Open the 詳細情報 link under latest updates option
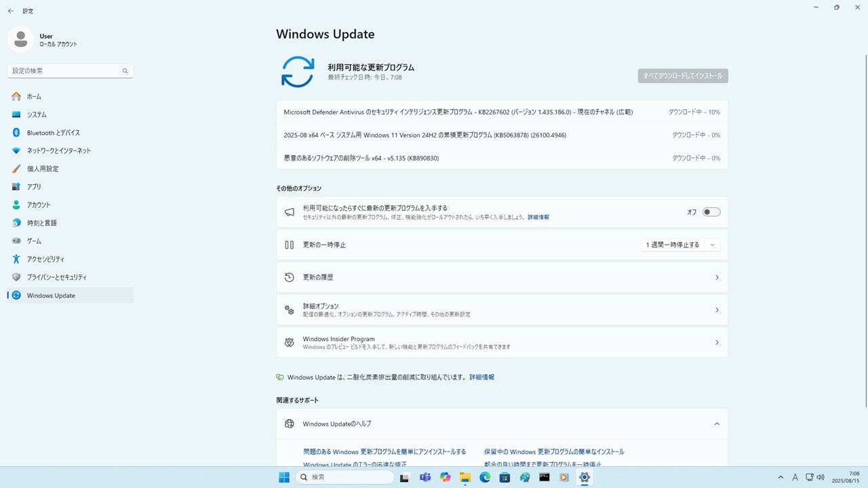Viewport: 868px width, 488px height. point(538,218)
